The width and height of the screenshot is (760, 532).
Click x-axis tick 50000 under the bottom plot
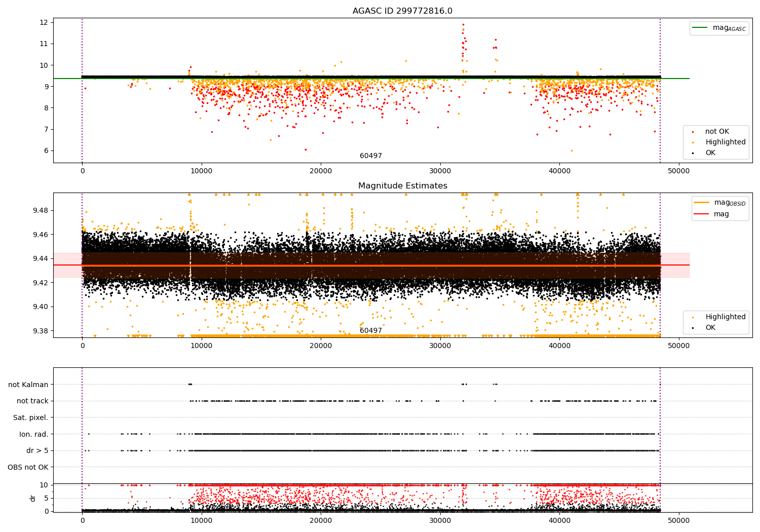coord(678,521)
